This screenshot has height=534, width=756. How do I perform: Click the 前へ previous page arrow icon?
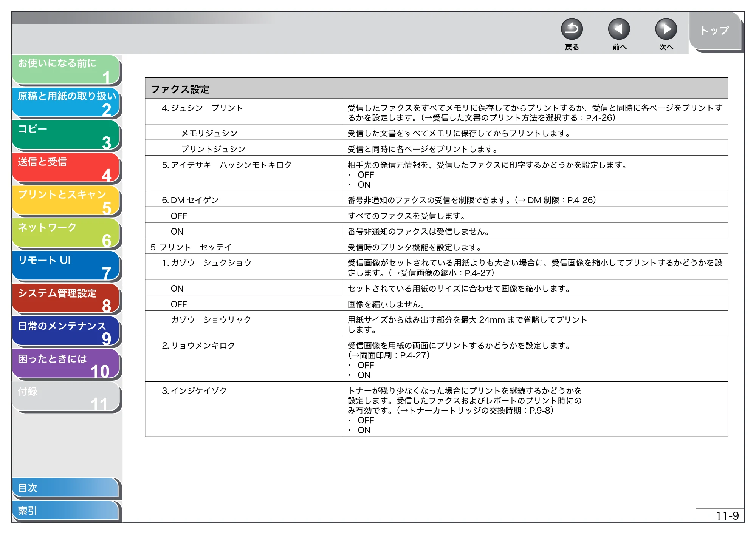click(619, 29)
